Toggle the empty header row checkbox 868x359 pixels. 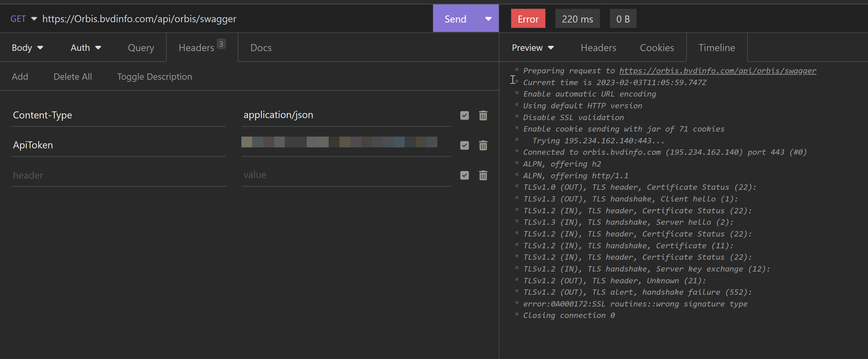pyautogui.click(x=464, y=175)
